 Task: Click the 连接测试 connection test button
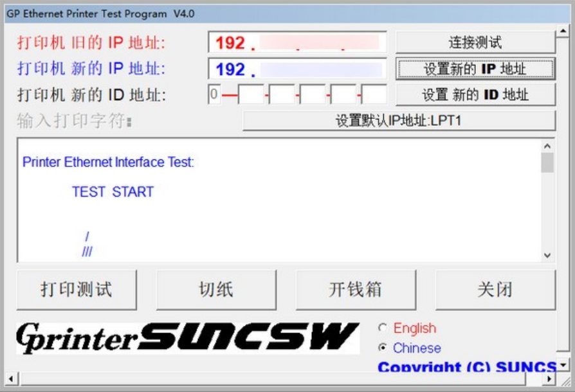click(x=475, y=42)
